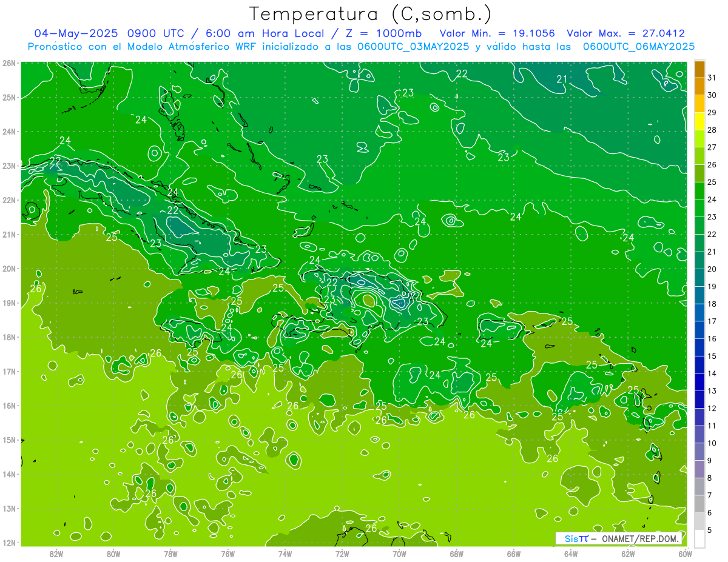Pick the legend color band between 30 and 31
The width and height of the screenshot is (728, 562).
tap(700, 87)
